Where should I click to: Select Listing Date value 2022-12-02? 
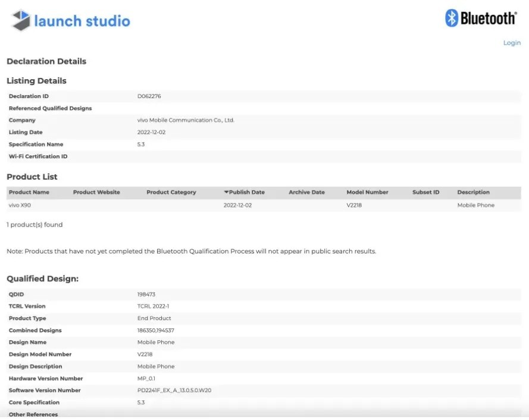click(x=152, y=132)
